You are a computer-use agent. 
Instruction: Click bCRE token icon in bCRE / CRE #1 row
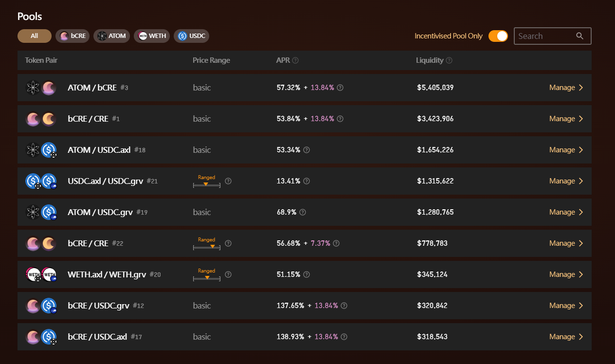pos(33,119)
